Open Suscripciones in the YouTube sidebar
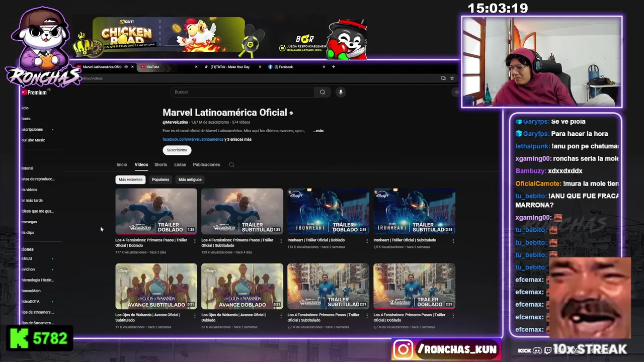 pyautogui.click(x=32, y=130)
